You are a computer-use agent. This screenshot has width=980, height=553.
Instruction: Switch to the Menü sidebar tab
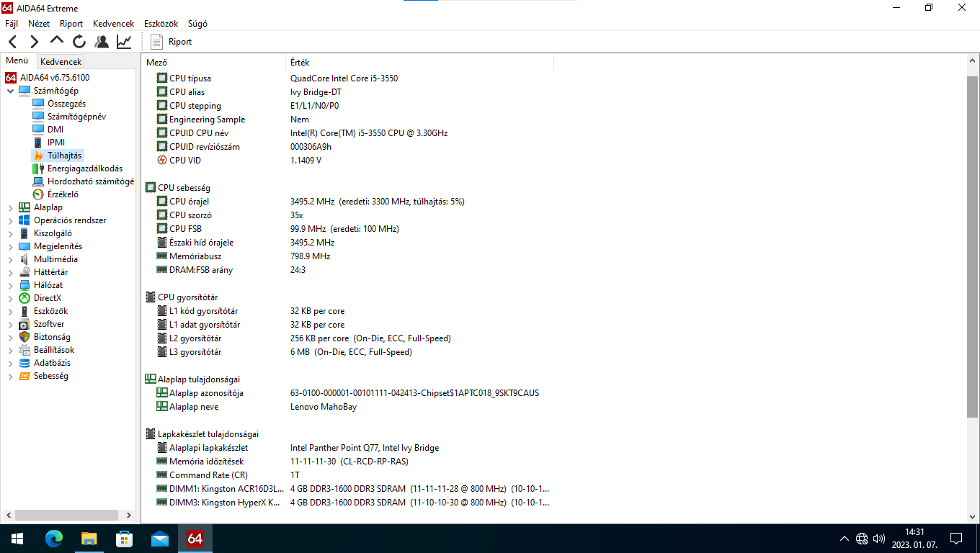coord(17,61)
